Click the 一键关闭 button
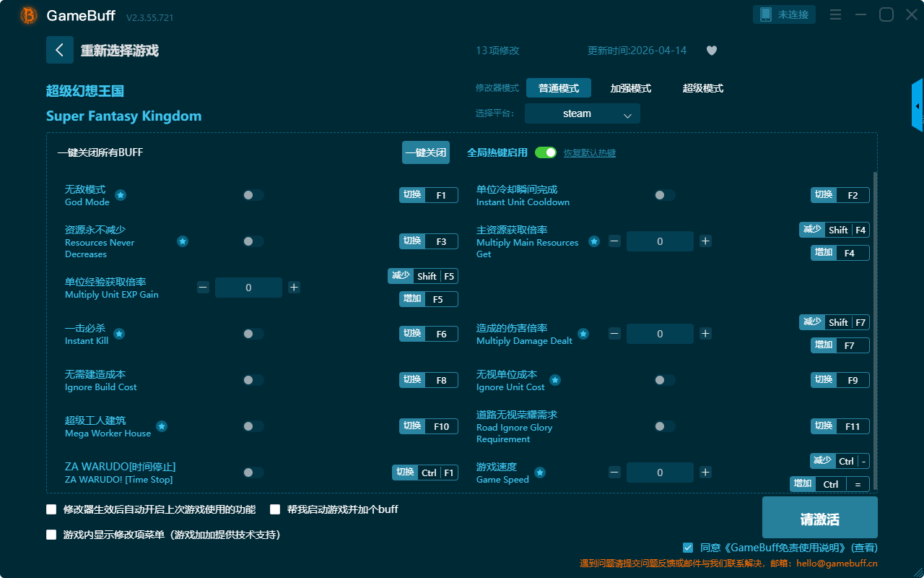Viewport: 924px width, 578px height. pyautogui.click(x=426, y=152)
